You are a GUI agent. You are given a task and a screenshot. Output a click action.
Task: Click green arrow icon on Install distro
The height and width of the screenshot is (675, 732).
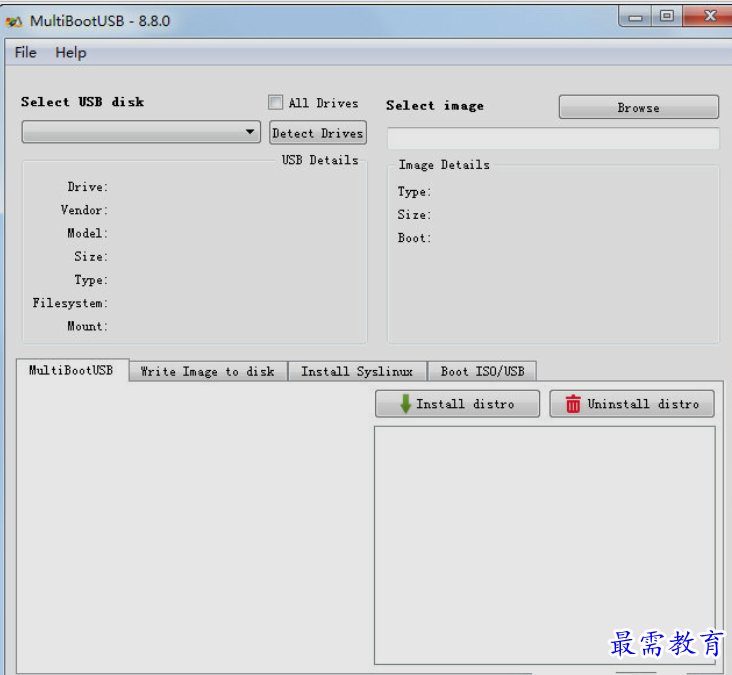[x=406, y=404]
